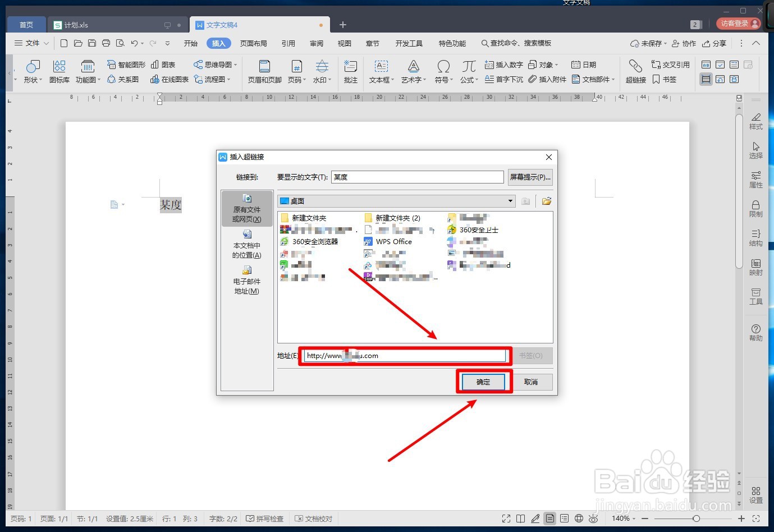Open the 书签 bookmark tool in the ribbon
This screenshot has width=774, height=532.
(665, 80)
